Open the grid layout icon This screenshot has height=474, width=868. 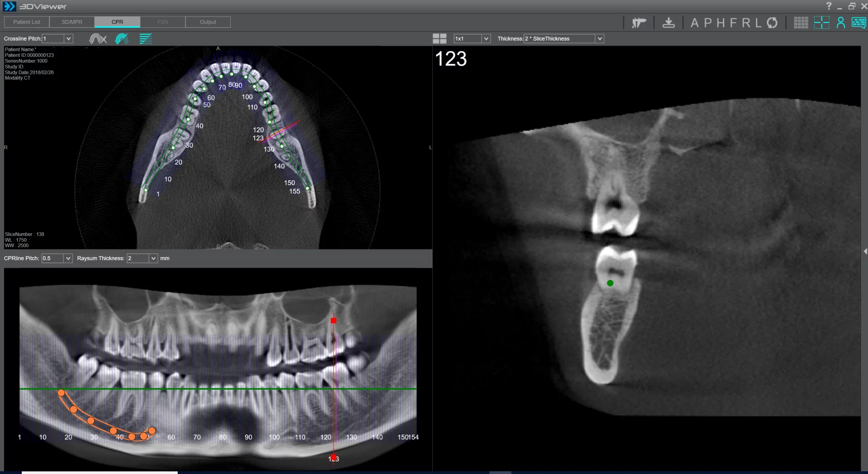800,23
